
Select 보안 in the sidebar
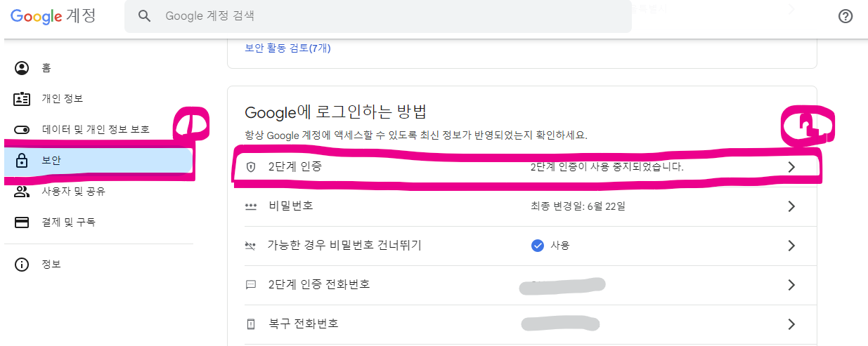(98, 160)
